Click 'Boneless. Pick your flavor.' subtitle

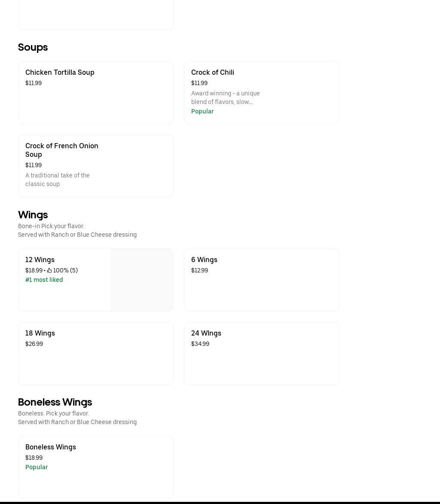coord(53,413)
